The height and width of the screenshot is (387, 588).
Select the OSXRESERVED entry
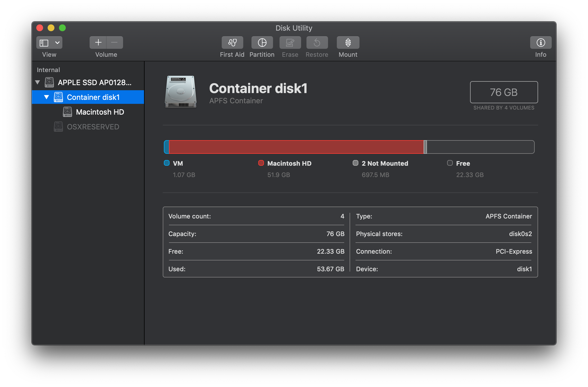coord(88,127)
